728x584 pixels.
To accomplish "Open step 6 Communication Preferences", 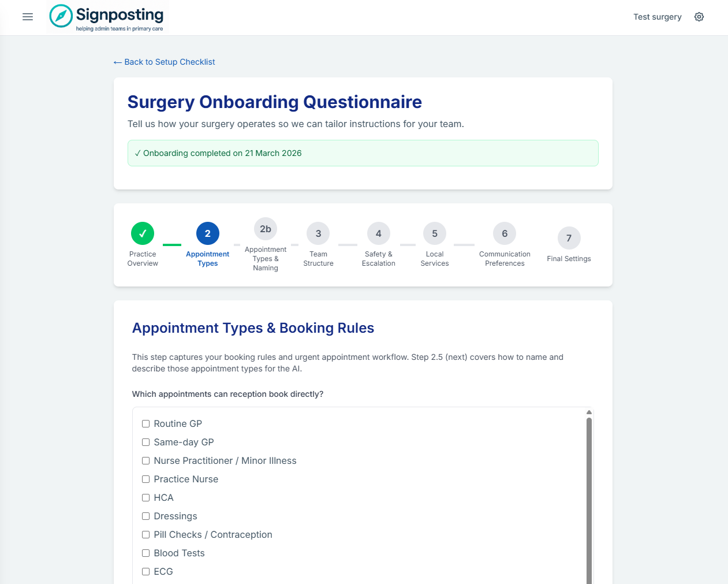I will coord(504,233).
